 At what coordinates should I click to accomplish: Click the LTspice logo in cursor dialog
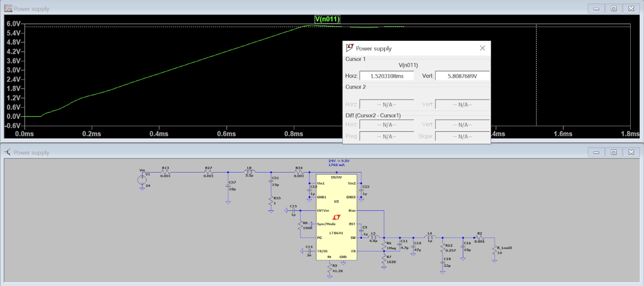pos(349,48)
